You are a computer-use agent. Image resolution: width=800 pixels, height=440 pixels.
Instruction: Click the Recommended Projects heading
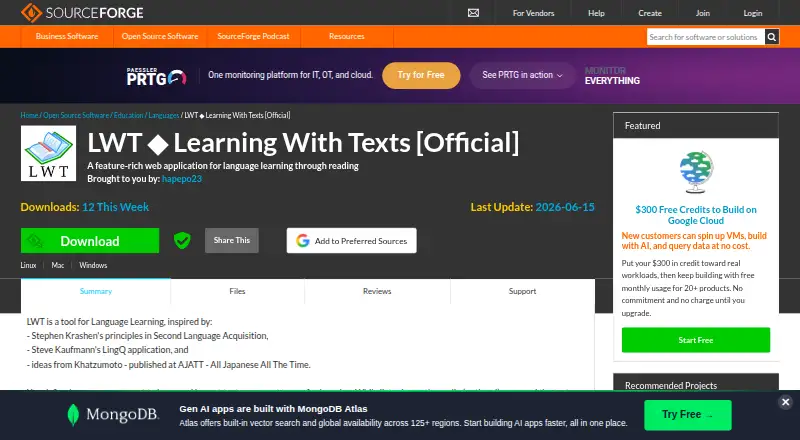coord(671,385)
